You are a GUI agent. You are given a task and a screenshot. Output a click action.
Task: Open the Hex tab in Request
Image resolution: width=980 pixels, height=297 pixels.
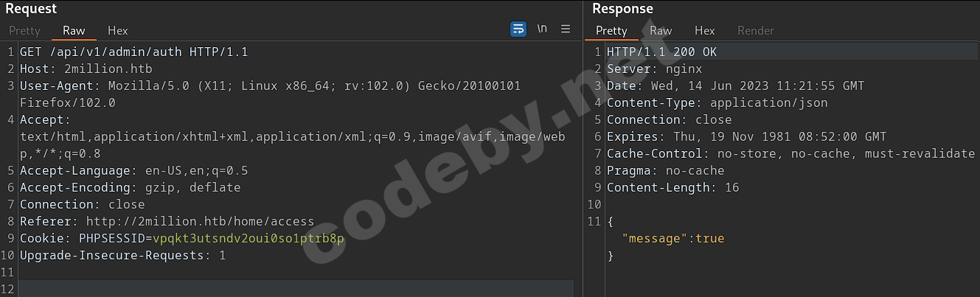pos(118,31)
